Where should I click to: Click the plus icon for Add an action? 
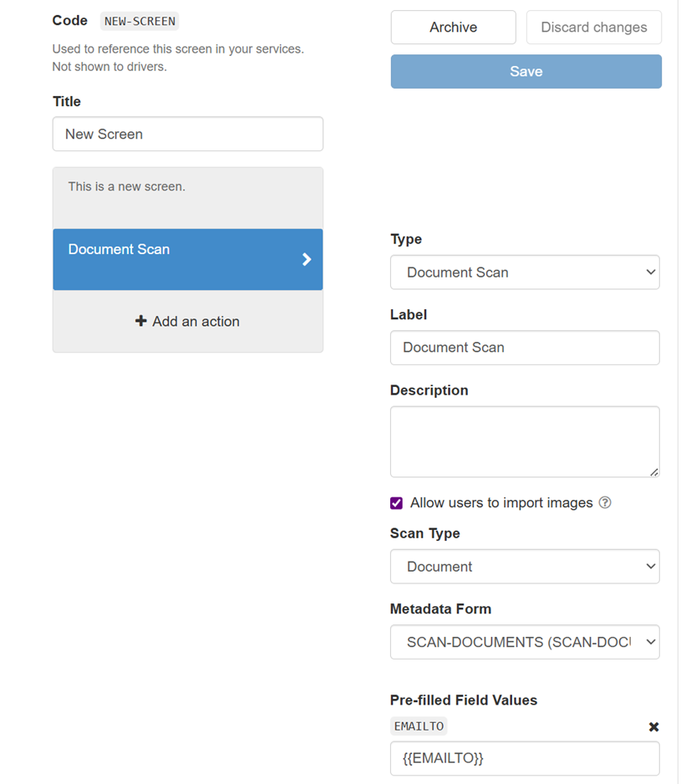tap(141, 321)
